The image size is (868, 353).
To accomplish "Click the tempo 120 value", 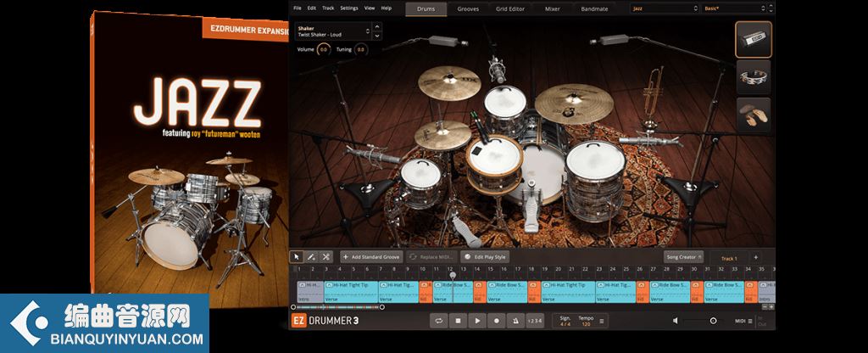I will point(586,323).
